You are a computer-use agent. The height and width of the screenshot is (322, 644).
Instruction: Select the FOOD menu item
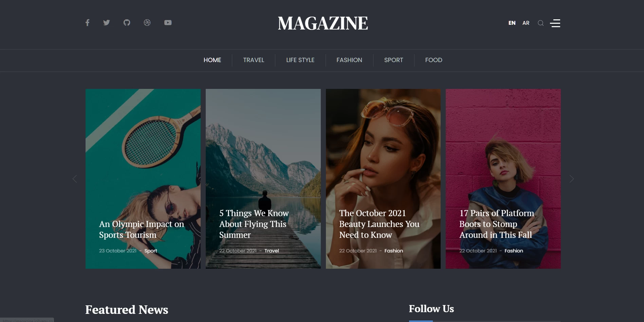click(x=434, y=60)
